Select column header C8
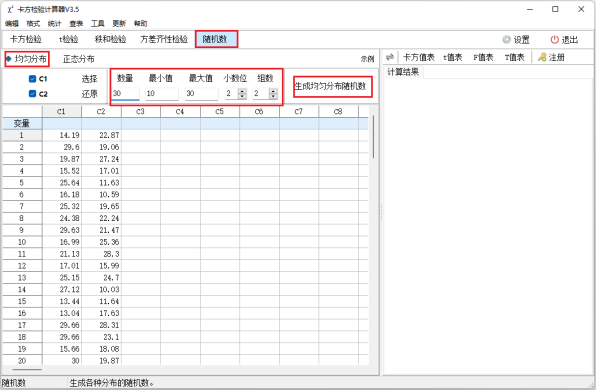Image resolution: width=596 pixels, height=390 pixels. (338, 111)
